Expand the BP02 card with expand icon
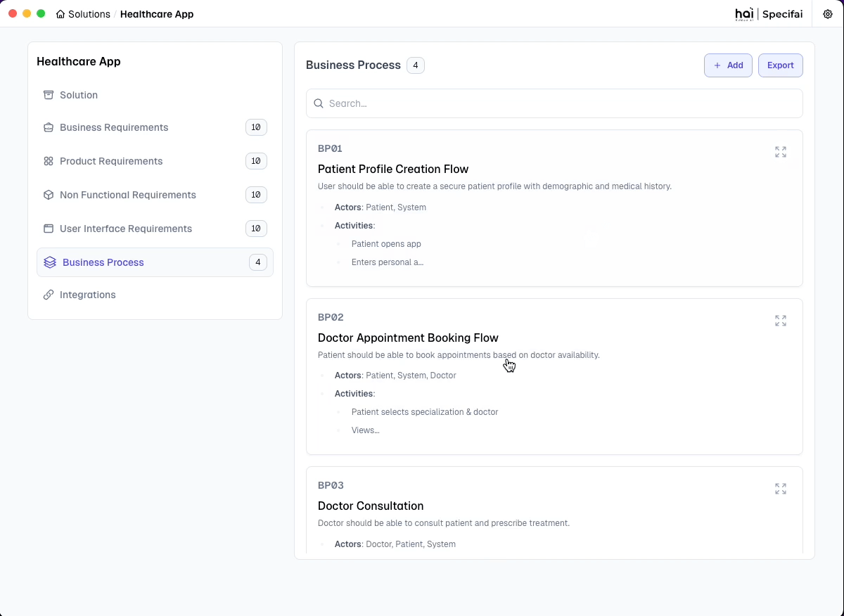 point(781,321)
